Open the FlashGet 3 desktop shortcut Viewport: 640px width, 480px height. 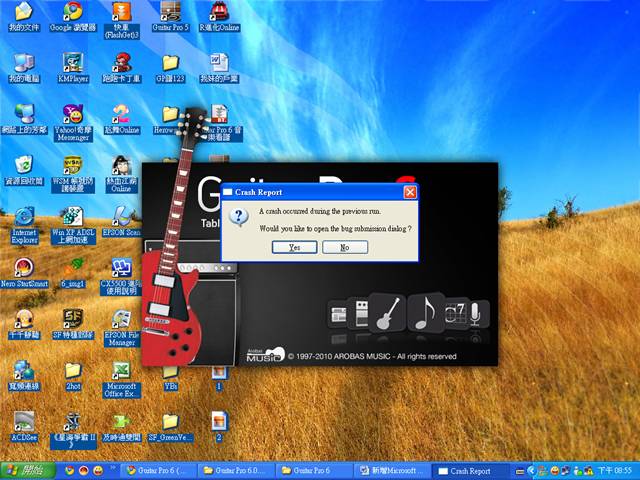[x=122, y=20]
